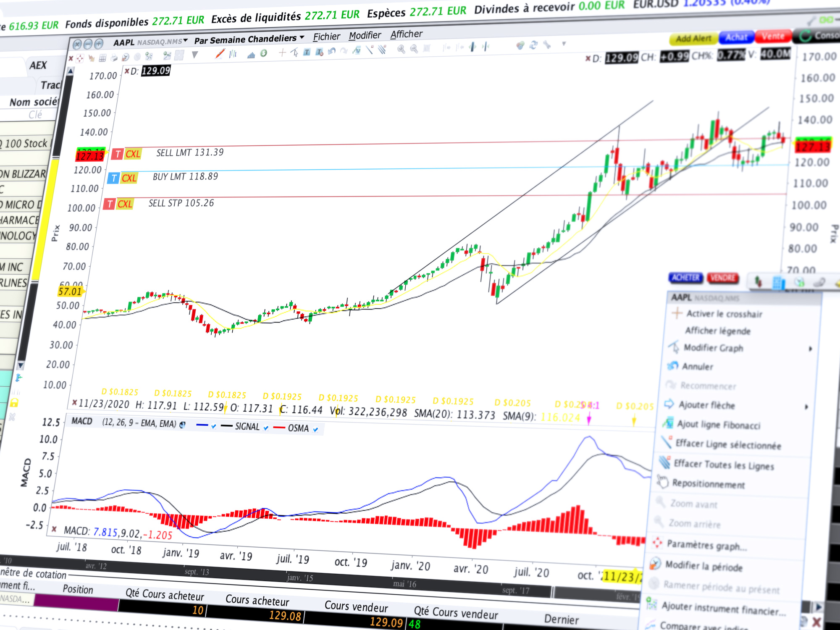
Task: Click the edit graph cursor icon in toolbar
Action: point(294,52)
